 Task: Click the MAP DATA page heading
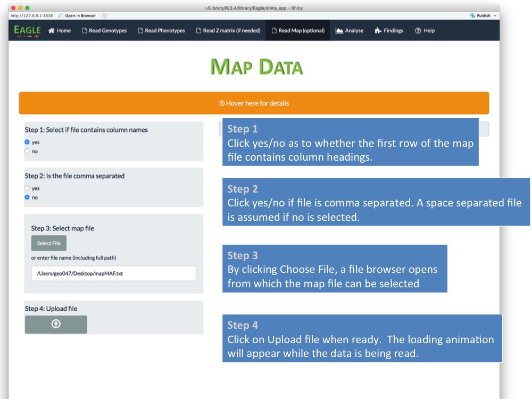pyautogui.click(x=256, y=66)
